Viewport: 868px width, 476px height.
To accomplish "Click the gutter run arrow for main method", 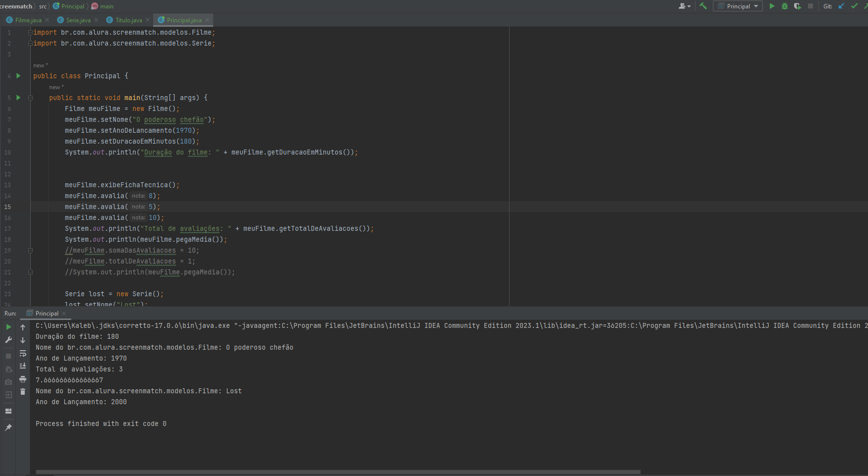I will point(18,98).
